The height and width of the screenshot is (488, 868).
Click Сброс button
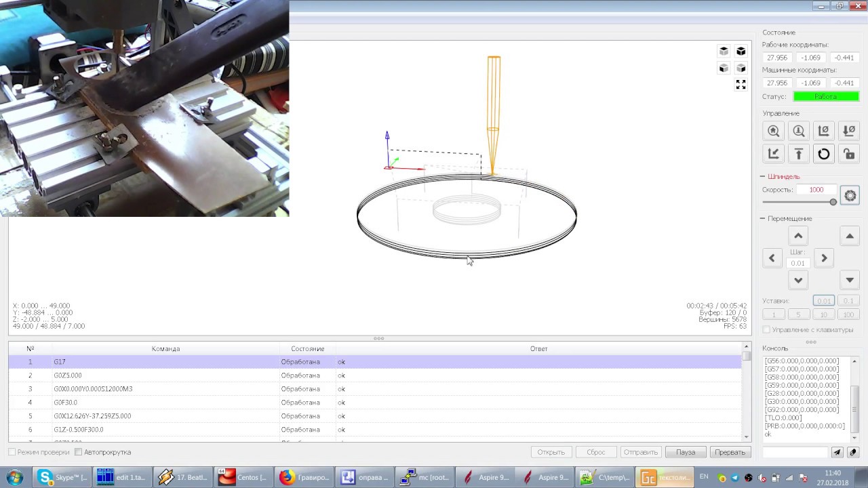596,452
